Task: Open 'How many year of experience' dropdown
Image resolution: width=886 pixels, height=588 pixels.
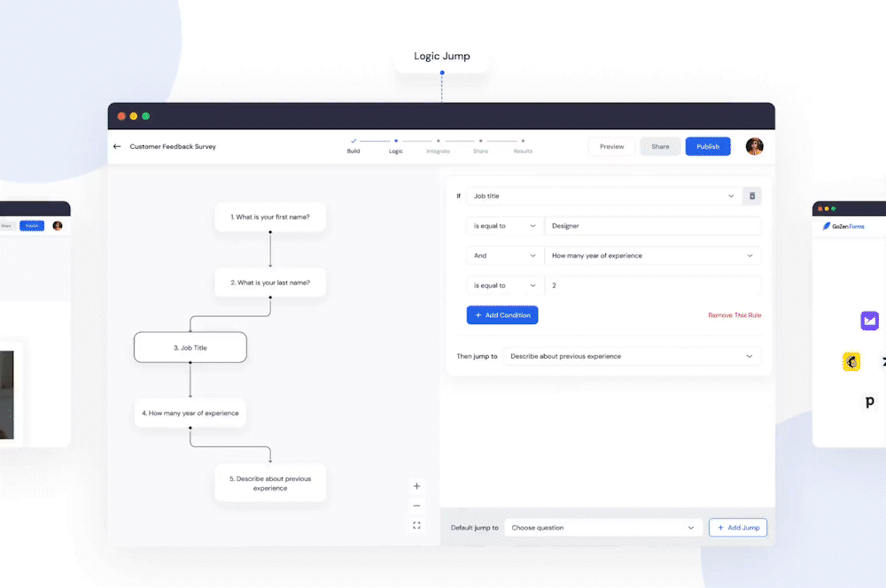Action: (x=652, y=256)
